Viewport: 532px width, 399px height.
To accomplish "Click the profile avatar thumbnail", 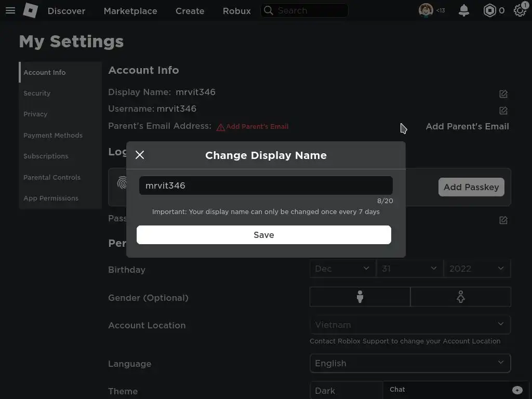I will (426, 10).
